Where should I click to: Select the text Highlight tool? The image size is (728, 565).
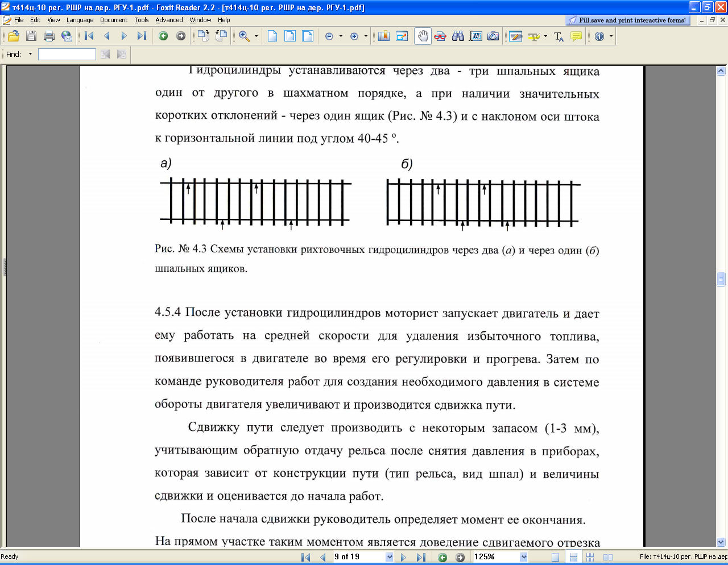[x=533, y=36]
